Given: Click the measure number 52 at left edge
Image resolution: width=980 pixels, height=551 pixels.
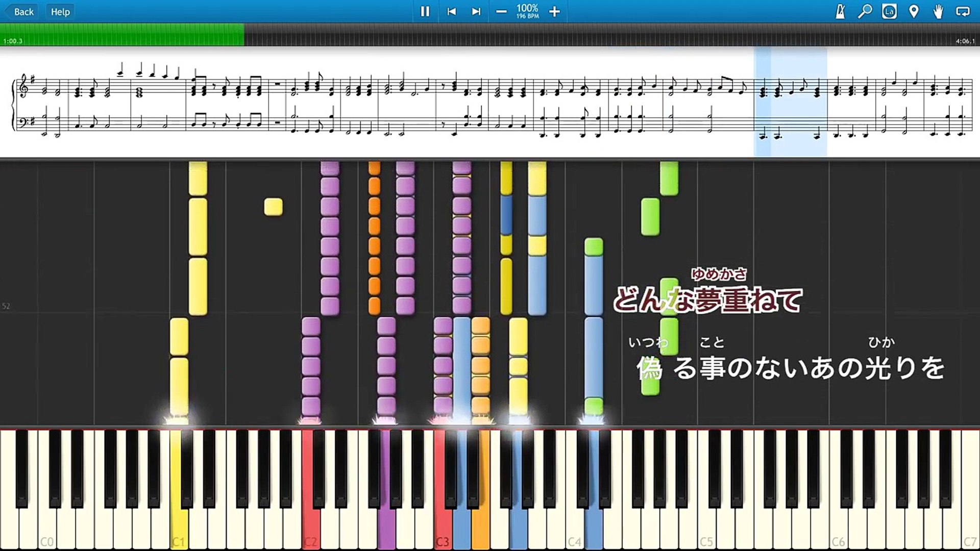Looking at the screenshot, I should pos(6,306).
